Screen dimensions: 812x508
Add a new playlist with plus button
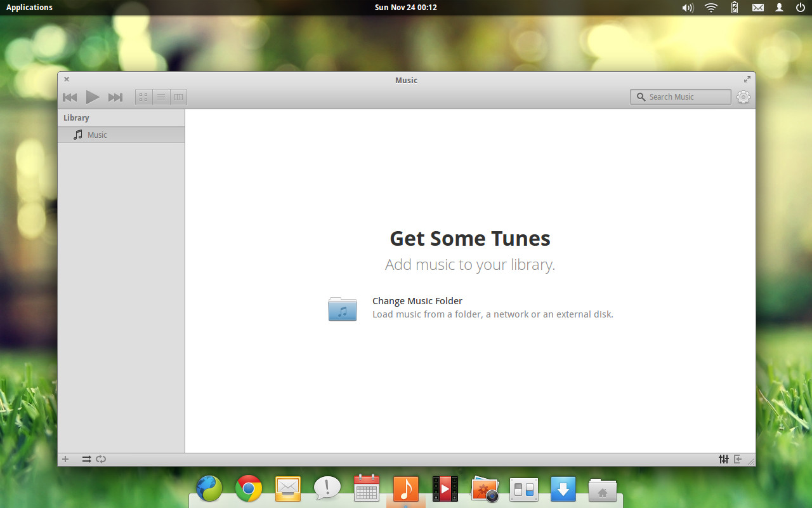[x=65, y=459]
